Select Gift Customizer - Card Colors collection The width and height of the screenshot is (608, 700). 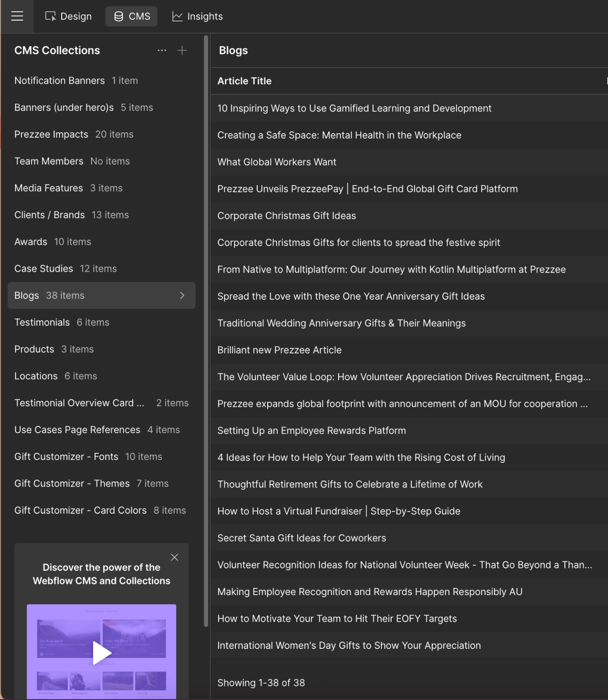point(101,511)
